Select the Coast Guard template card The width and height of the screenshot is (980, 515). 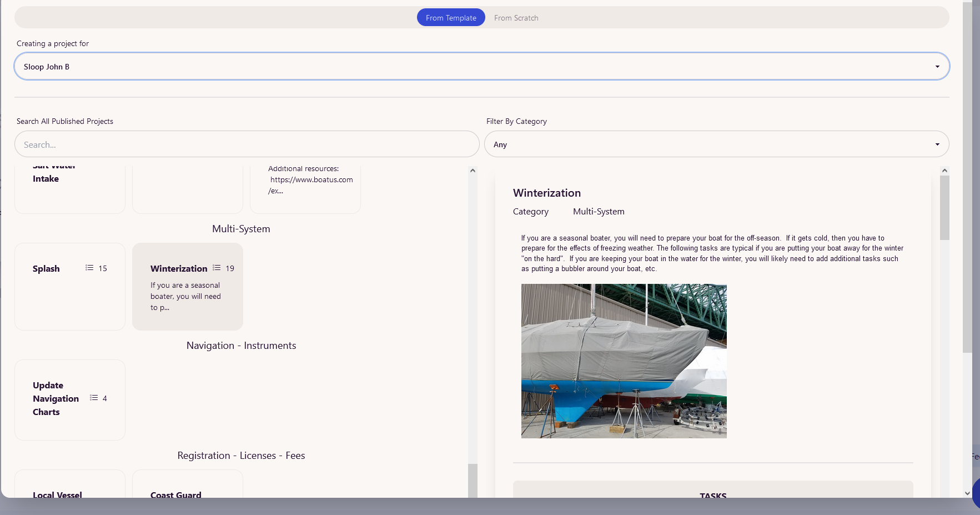[x=188, y=484]
